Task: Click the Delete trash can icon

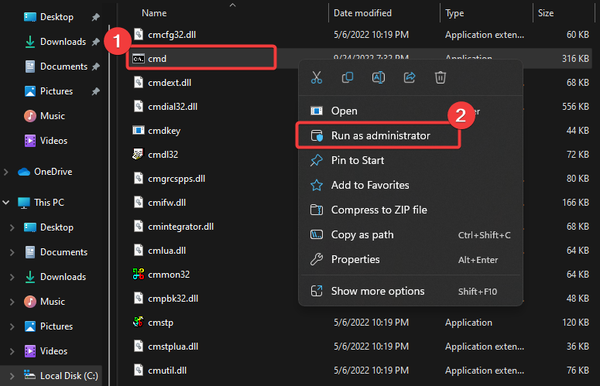Action: point(440,78)
